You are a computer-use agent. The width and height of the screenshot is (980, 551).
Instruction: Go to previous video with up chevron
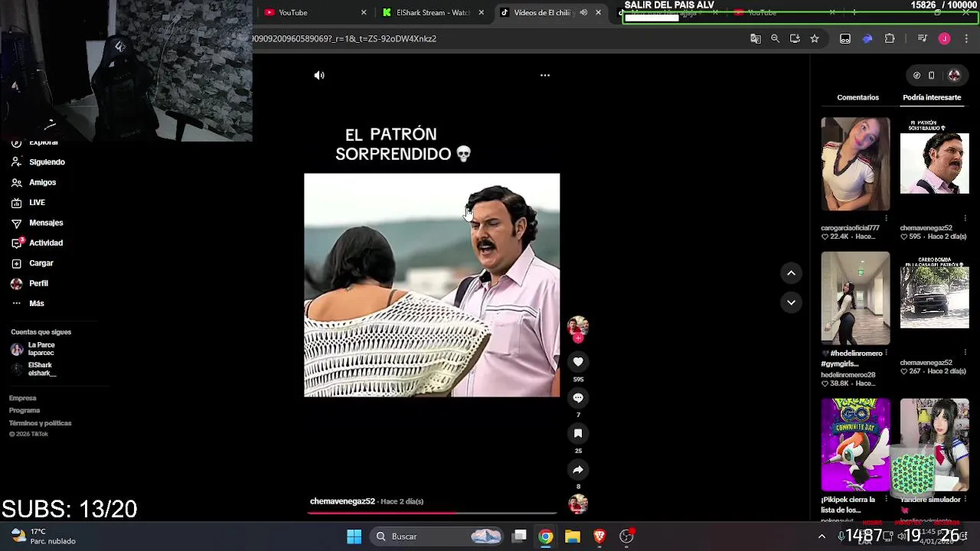(791, 273)
